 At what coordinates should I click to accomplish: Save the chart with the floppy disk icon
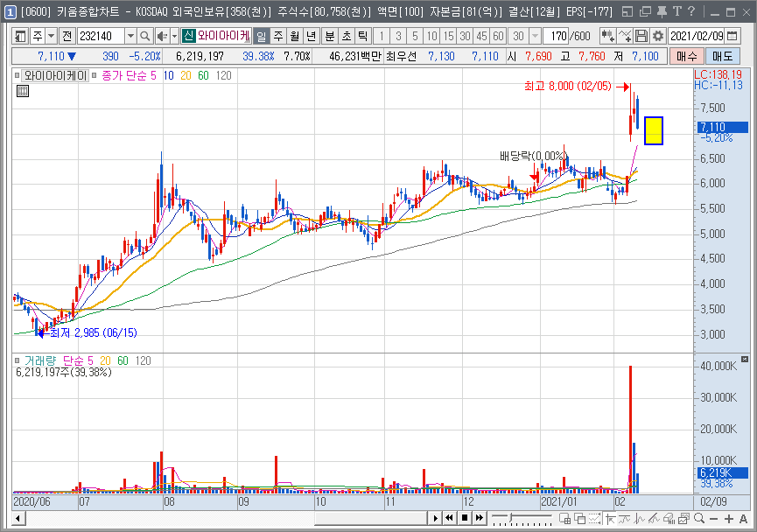click(641, 36)
